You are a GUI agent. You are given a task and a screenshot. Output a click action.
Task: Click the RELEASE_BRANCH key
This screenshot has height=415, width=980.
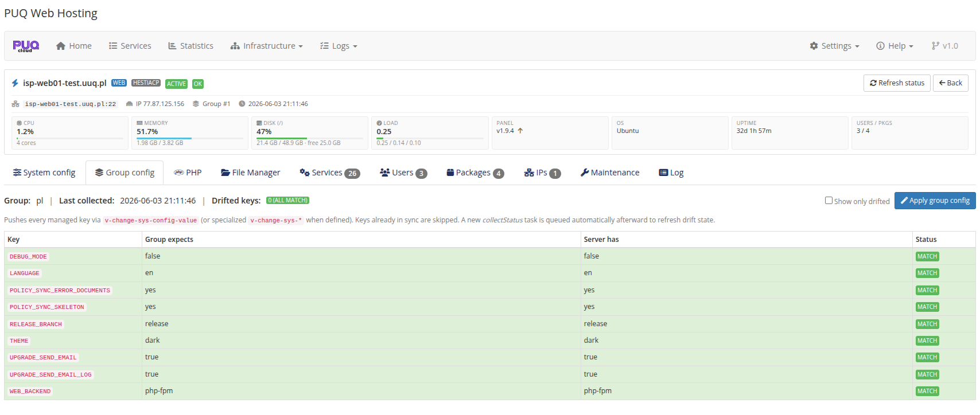tap(36, 324)
